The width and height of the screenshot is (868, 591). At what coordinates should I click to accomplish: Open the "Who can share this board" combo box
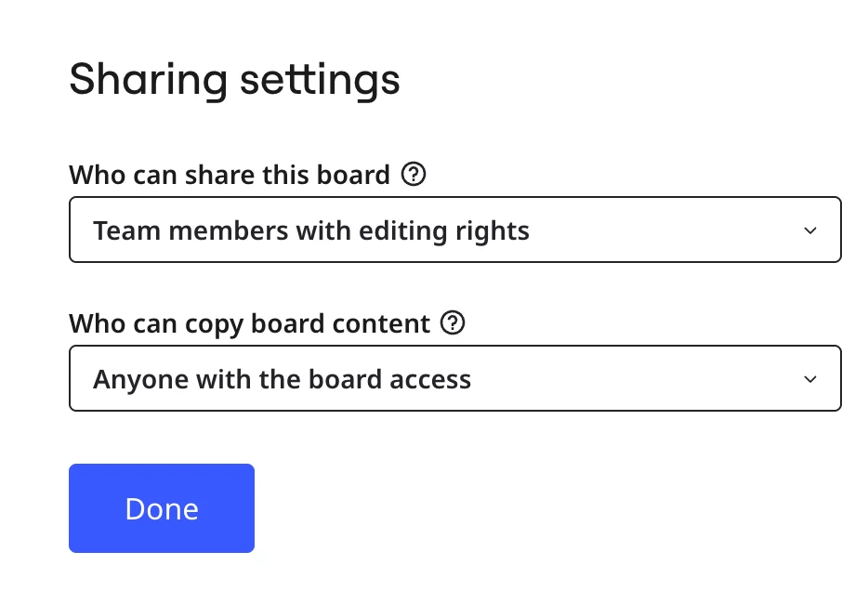(454, 230)
